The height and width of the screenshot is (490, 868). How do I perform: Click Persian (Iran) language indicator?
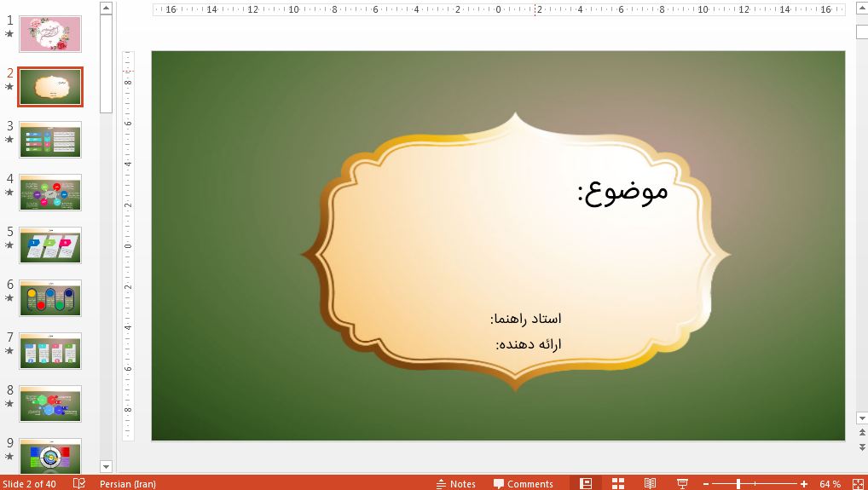click(128, 483)
